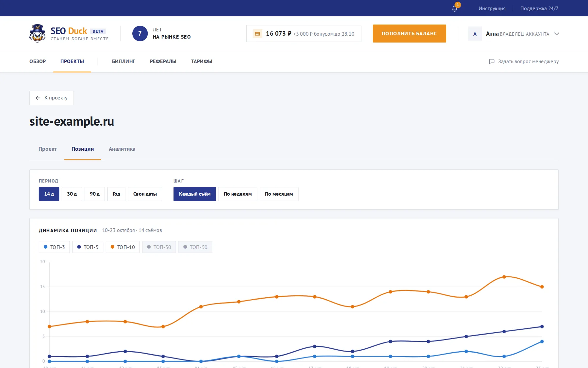Open the РЕФЕРАЛЫ menu item
The image size is (588, 368).
[163, 61]
